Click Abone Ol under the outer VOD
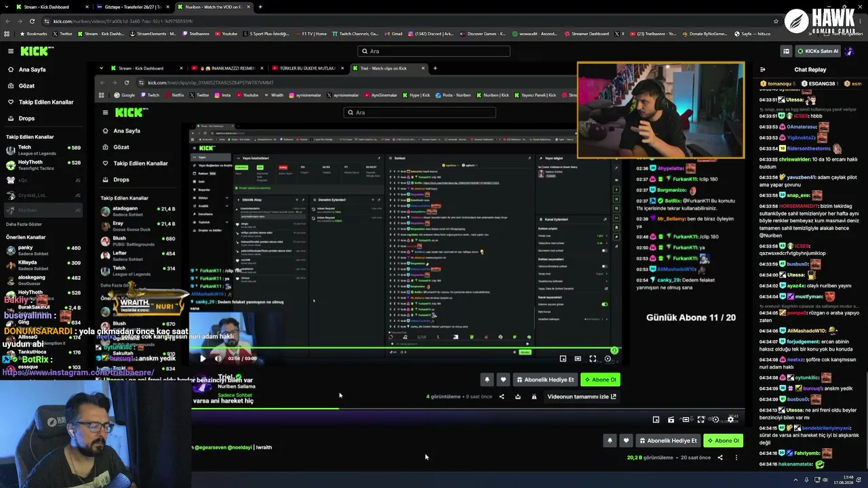The width and height of the screenshot is (868, 488). click(724, 441)
